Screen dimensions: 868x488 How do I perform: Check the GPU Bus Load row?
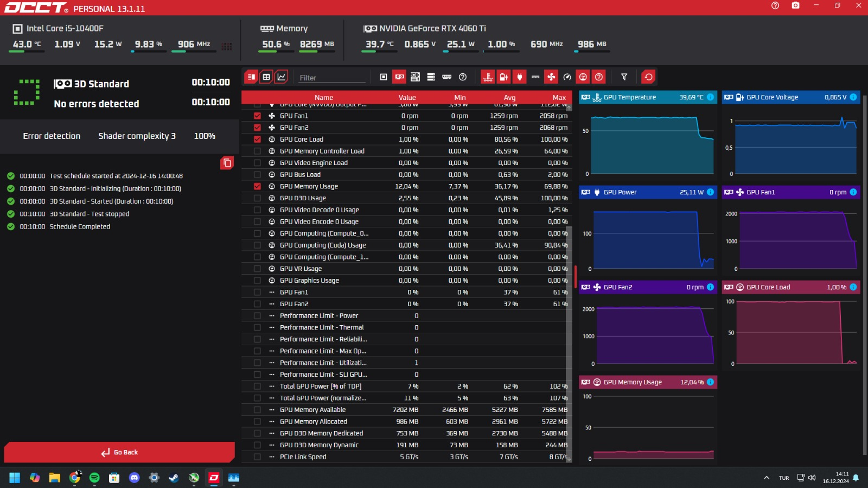click(x=257, y=175)
